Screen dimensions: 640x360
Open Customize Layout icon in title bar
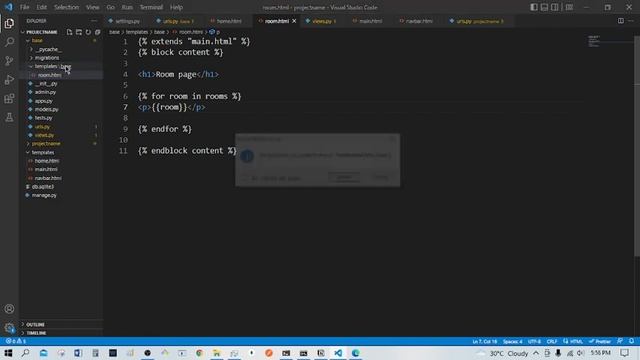click(569, 7)
